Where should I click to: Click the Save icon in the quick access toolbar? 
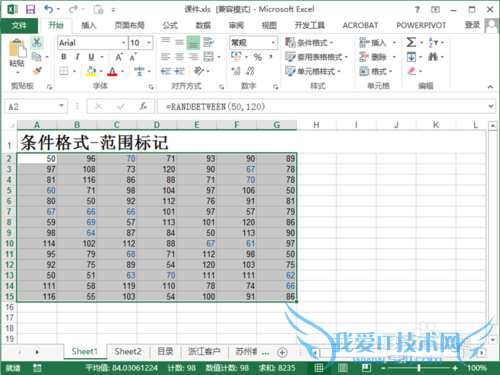30,9
